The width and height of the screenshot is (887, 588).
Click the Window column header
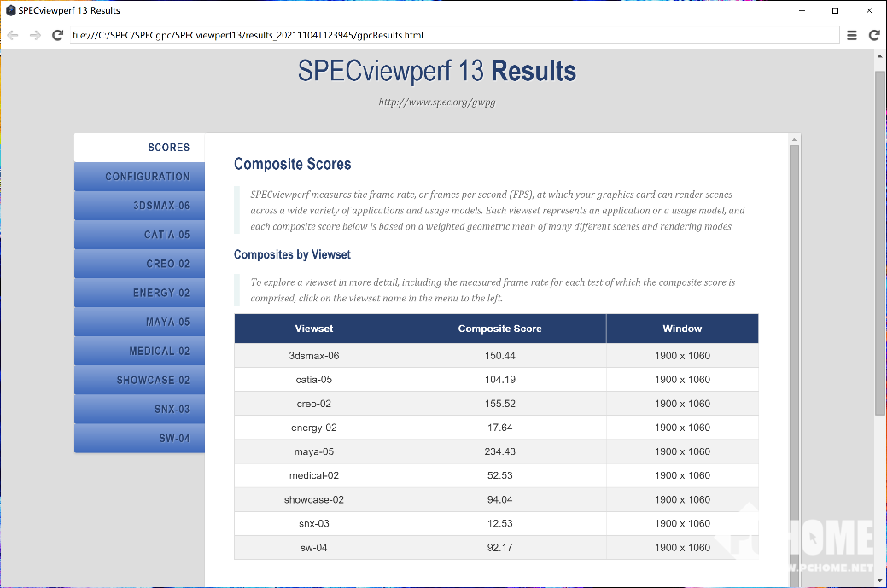(682, 329)
